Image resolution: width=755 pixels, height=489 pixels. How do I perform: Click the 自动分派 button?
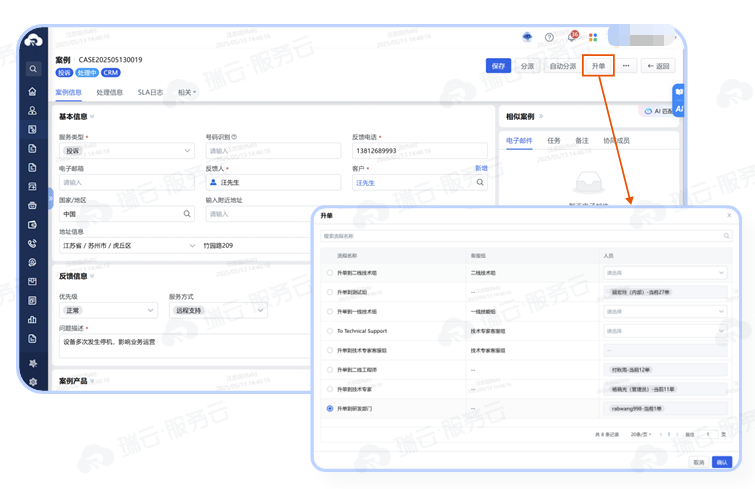(x=563, y=66)
